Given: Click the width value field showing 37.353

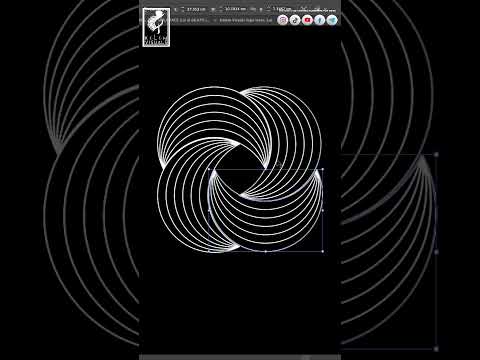Looking at the screenshot, I should pos(195,9).
